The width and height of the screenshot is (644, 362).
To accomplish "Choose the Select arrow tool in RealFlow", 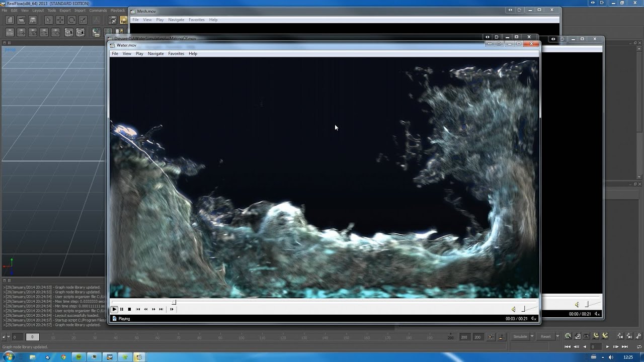I will point(48,20).
